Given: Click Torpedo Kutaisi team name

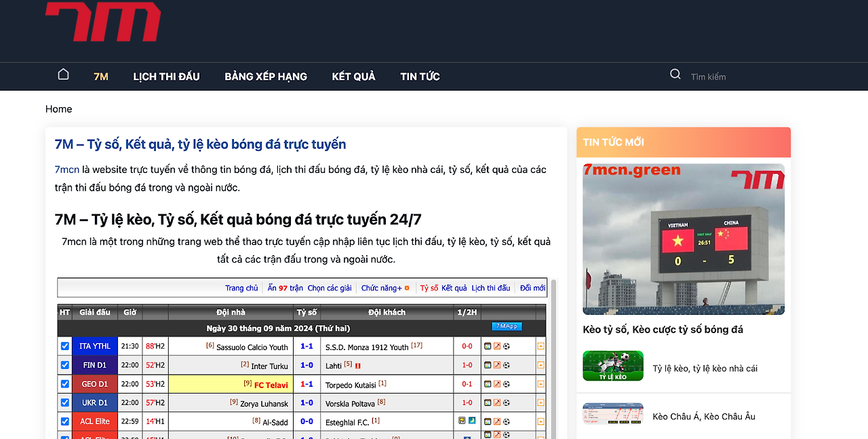Looking at the screenshot, I should pos(351,385).
